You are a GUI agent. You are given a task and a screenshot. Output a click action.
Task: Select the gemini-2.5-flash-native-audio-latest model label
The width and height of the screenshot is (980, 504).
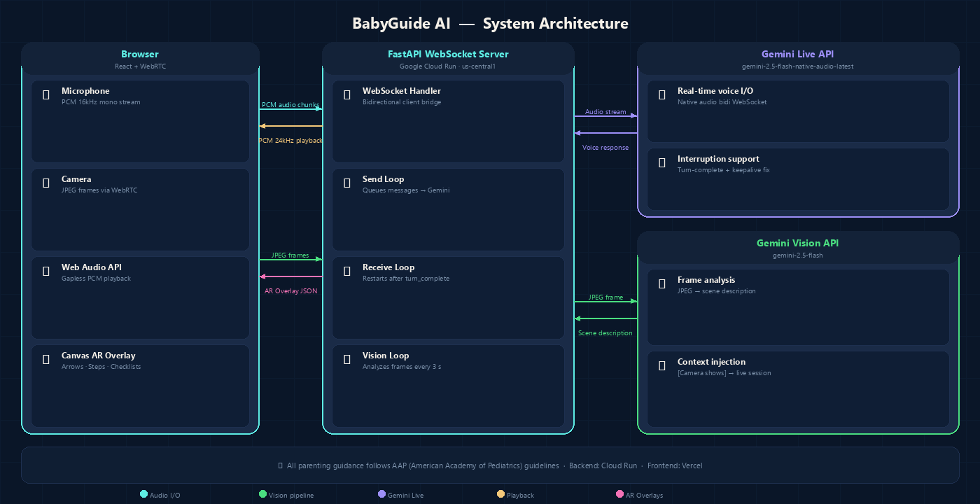[x=798, y=66]
